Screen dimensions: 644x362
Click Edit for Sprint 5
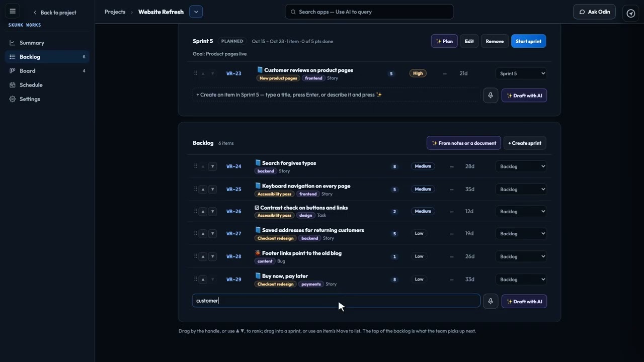tap(469, 41)
